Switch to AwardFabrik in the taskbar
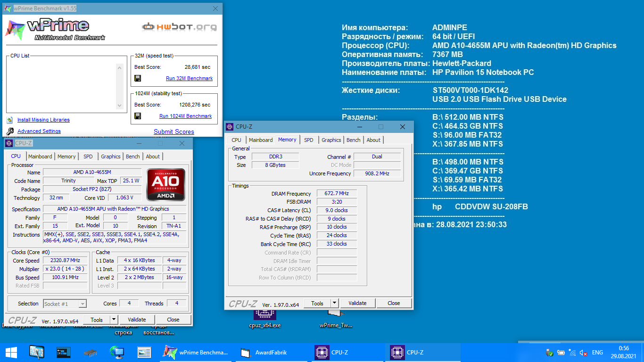Viewport: 644px width, 362px height. (x=272, y=352)
